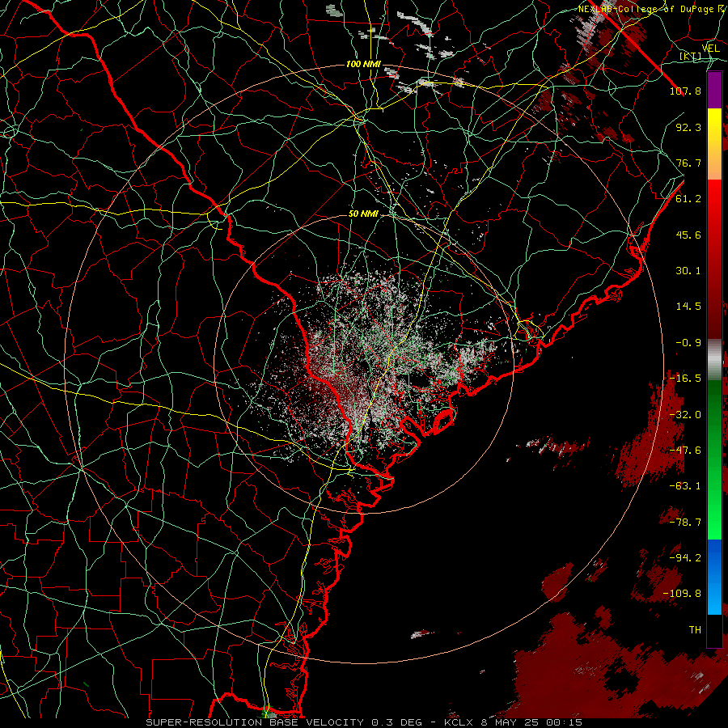Click the 50 NMI range ring label
The height and width of the screenshot is (728, 728).
(363, 214)
